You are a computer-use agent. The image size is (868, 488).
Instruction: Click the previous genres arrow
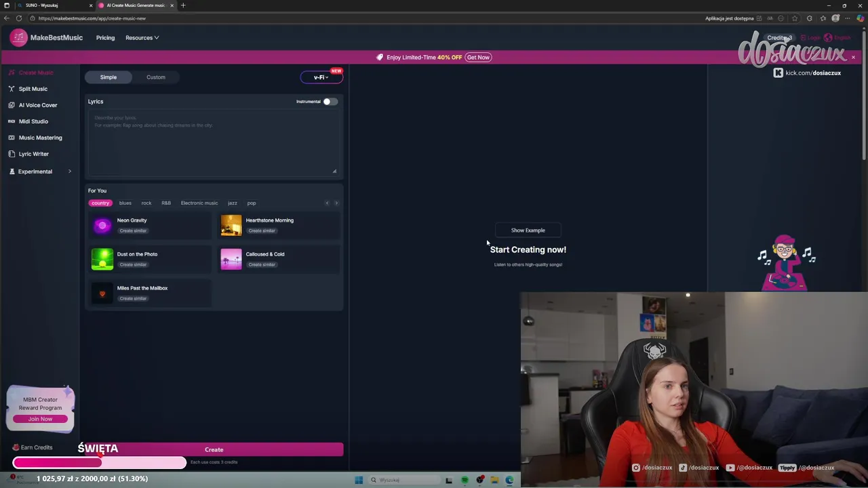(327, 203)
